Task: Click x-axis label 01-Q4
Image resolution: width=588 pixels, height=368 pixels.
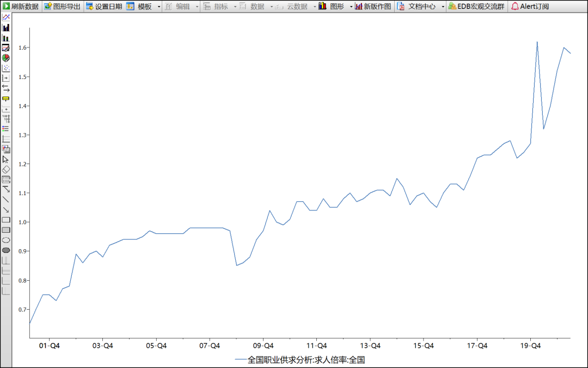Action: (x=49, y=346)
